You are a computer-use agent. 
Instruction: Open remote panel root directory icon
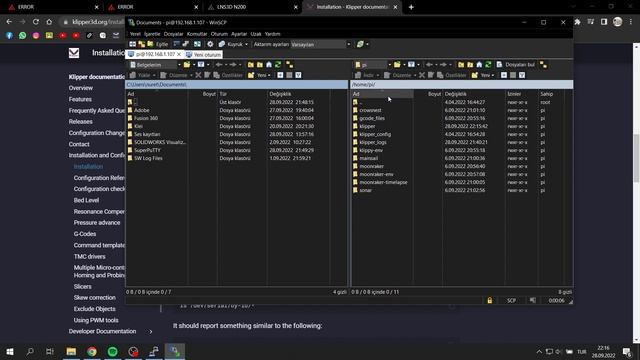[470, 65]
